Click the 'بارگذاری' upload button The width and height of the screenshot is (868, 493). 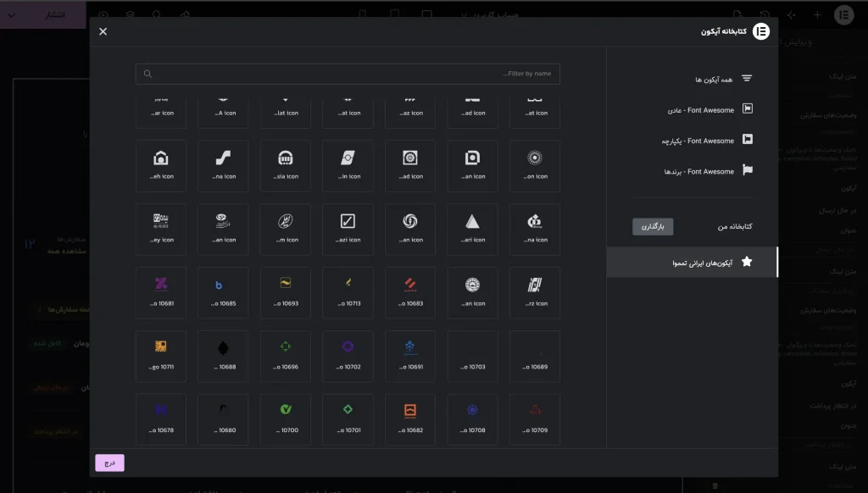tap(653, 226)
